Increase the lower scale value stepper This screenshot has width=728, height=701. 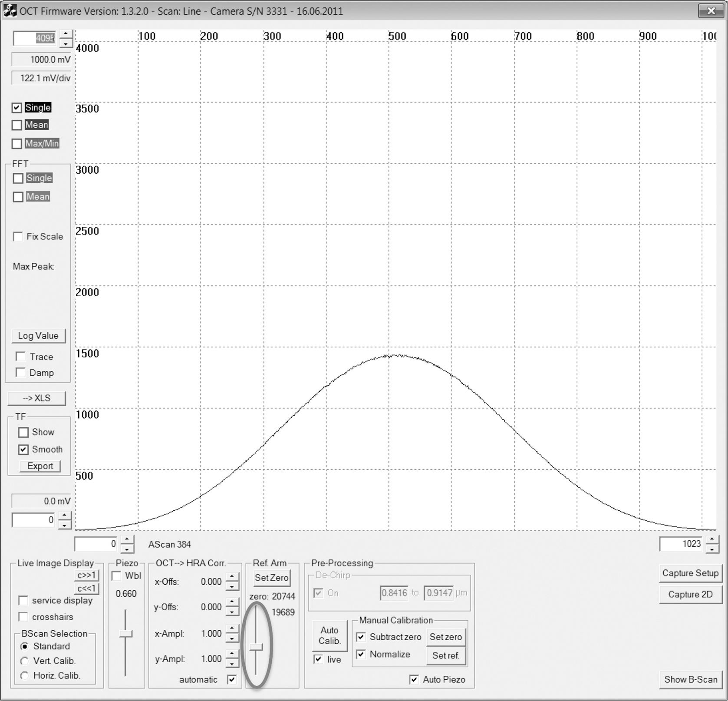tap(65, 515)
